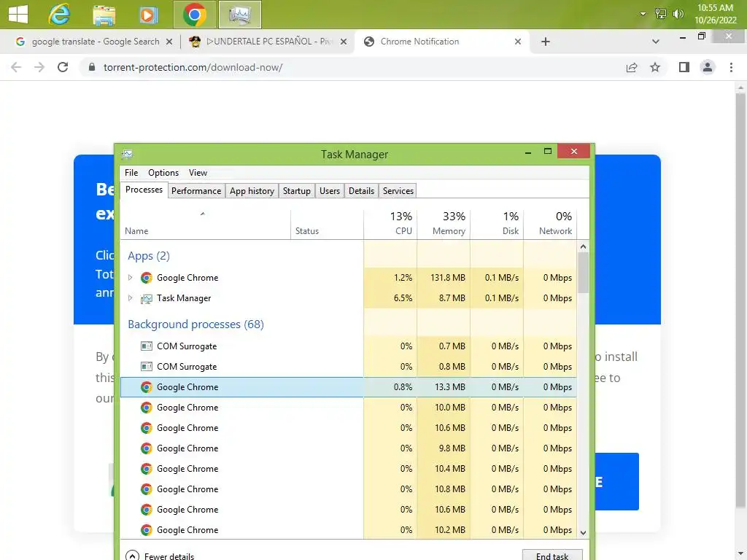
Task: Sort processes by the CPU column
Action: click(x=390, y=225)
